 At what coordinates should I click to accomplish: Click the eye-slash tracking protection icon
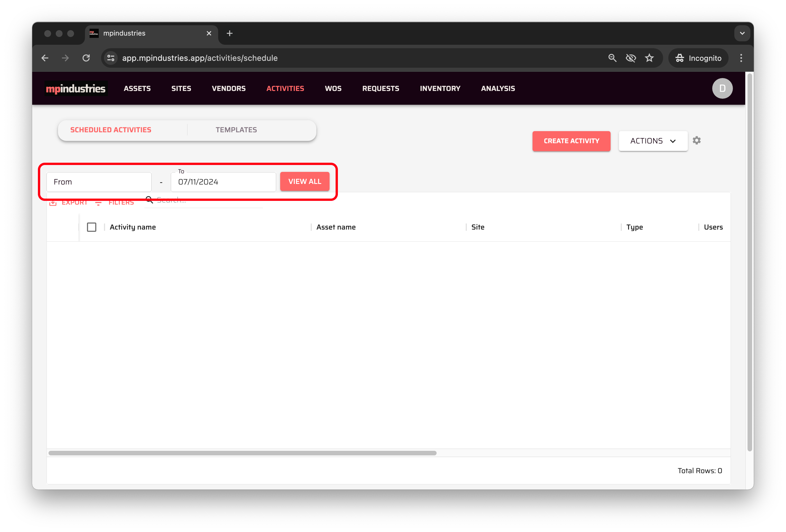coord(630,58)
